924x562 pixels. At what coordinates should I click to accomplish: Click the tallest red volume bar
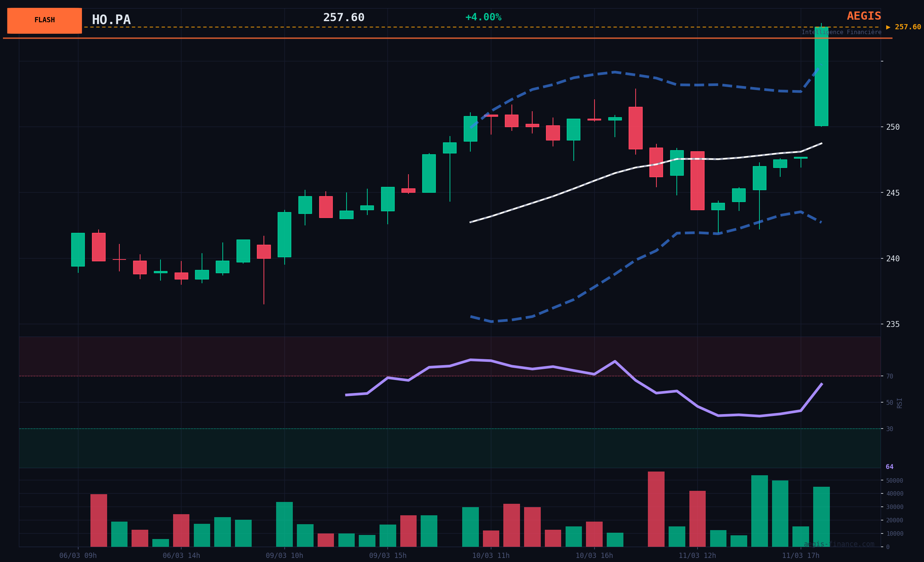656,509
